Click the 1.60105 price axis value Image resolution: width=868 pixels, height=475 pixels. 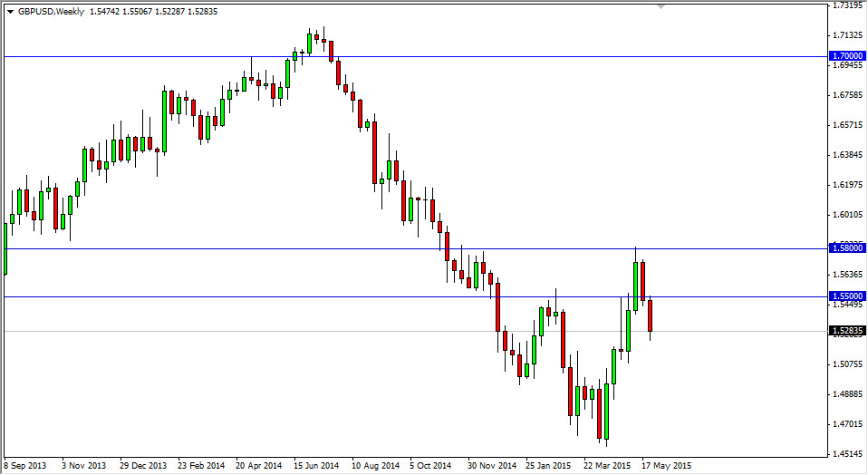(847, 215)
